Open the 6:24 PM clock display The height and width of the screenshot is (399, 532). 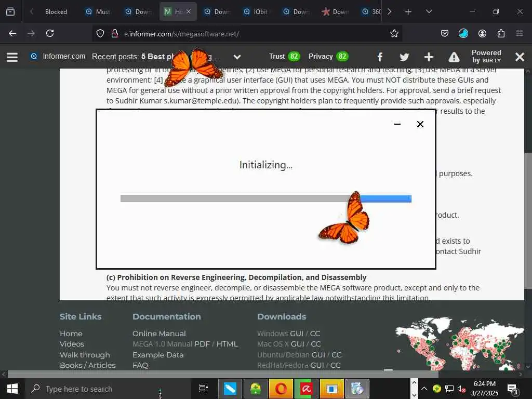click(x=485, y=389)
